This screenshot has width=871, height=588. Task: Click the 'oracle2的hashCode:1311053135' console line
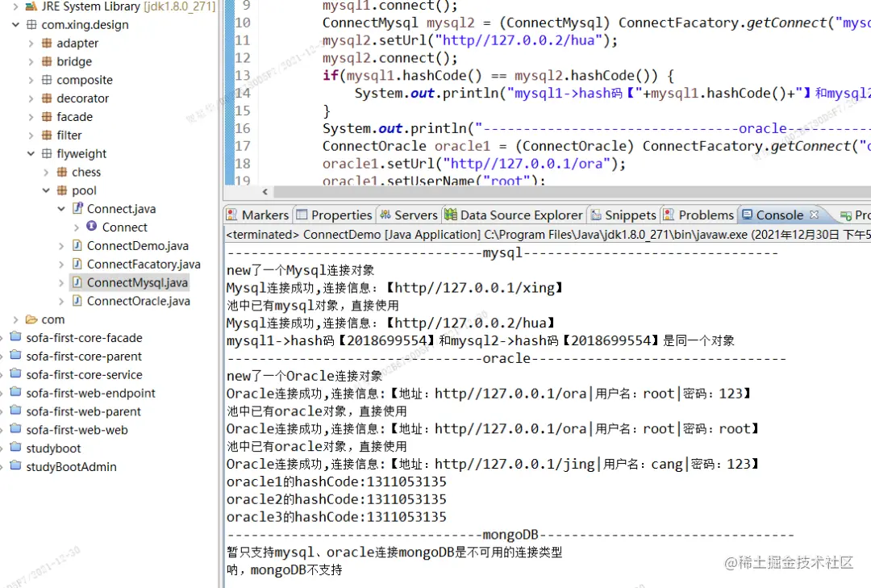coord(336,499)
